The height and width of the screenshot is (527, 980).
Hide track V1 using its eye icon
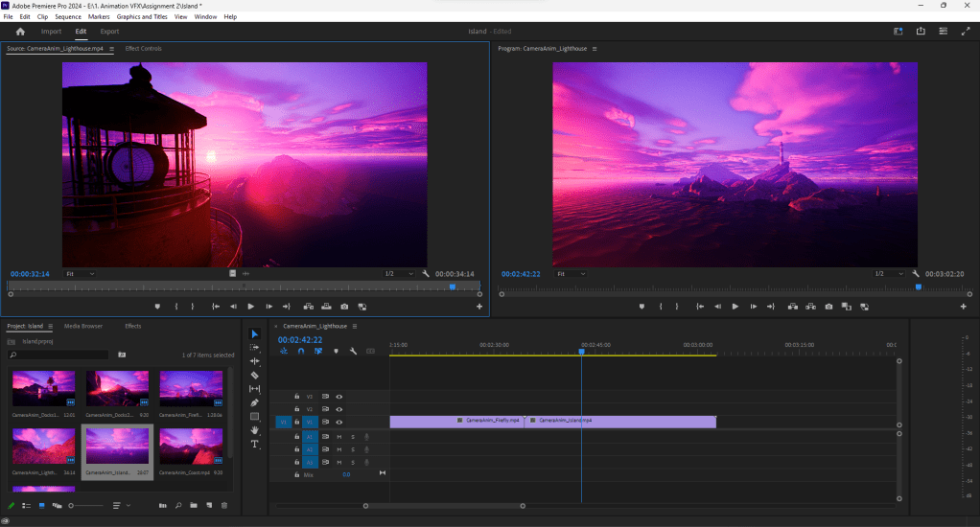click(x=338, y=422)
